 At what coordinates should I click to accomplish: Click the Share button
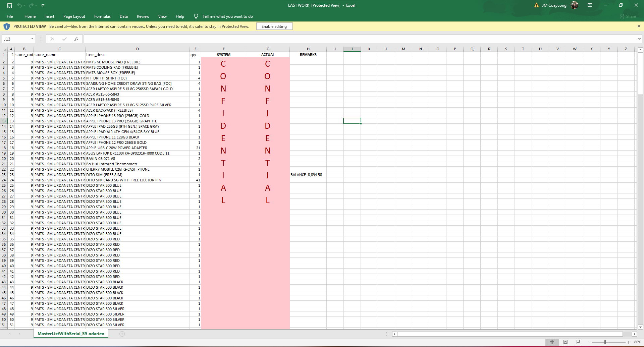(x=628, y=16)
